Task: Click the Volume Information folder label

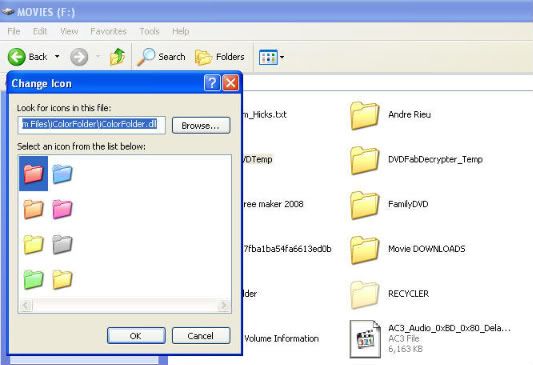Action: point(281,338)
